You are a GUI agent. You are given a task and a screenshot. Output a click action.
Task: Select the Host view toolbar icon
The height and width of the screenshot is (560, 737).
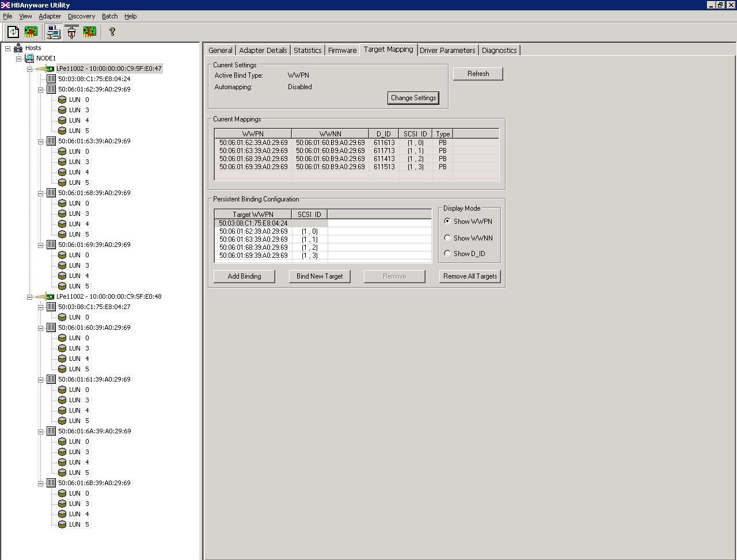54,32
